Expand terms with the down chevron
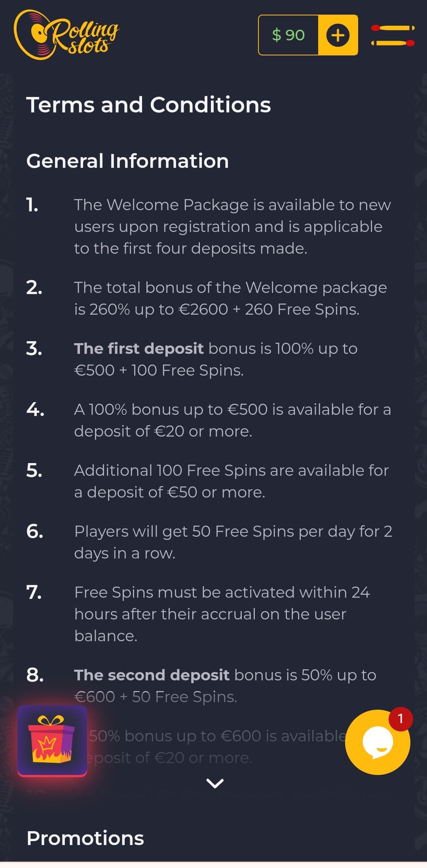 click(215, 783)
